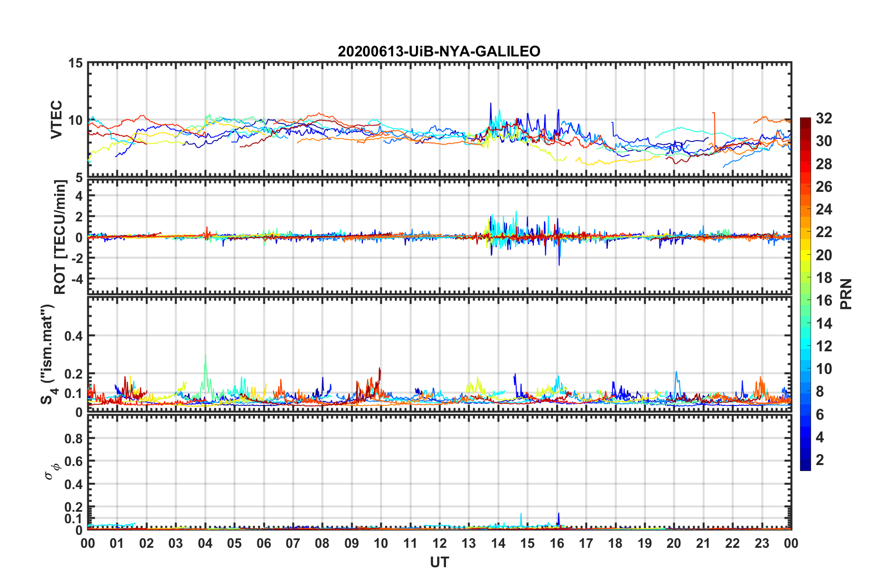Viewport: 879px width, 588px height.
Task: Click the S4 ("ism.mat") axis label
Action: (x=48, y=354)
